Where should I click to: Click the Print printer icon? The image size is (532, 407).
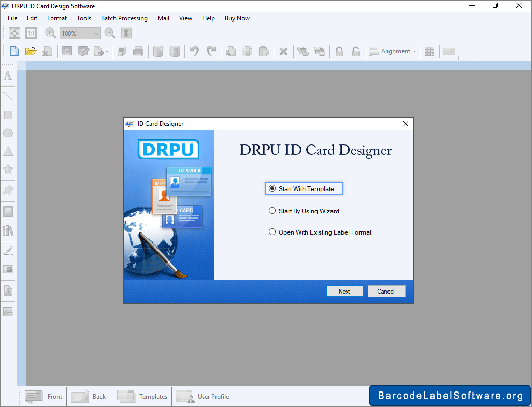coord(138,51)
